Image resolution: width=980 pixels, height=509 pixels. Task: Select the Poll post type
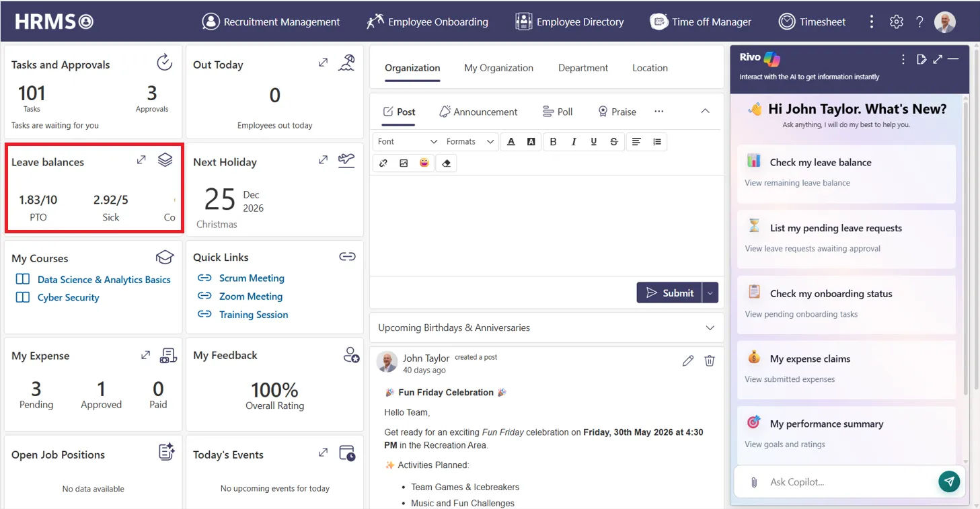point(557,112)
